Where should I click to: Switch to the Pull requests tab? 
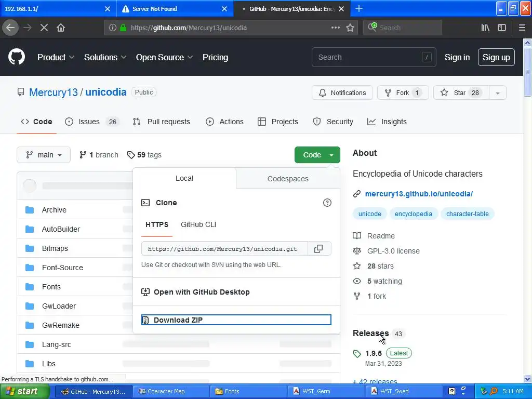click(162, 122)
